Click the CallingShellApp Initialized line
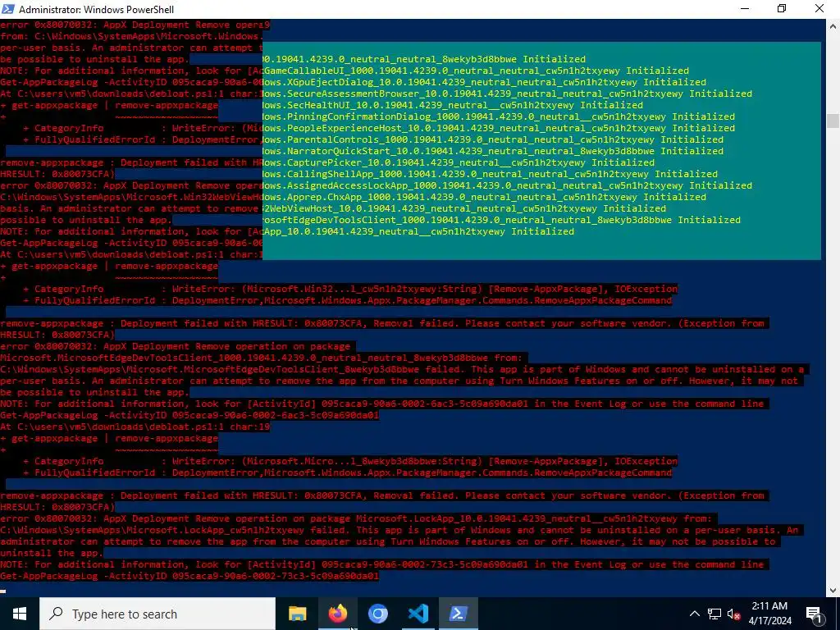 point(491,174)
